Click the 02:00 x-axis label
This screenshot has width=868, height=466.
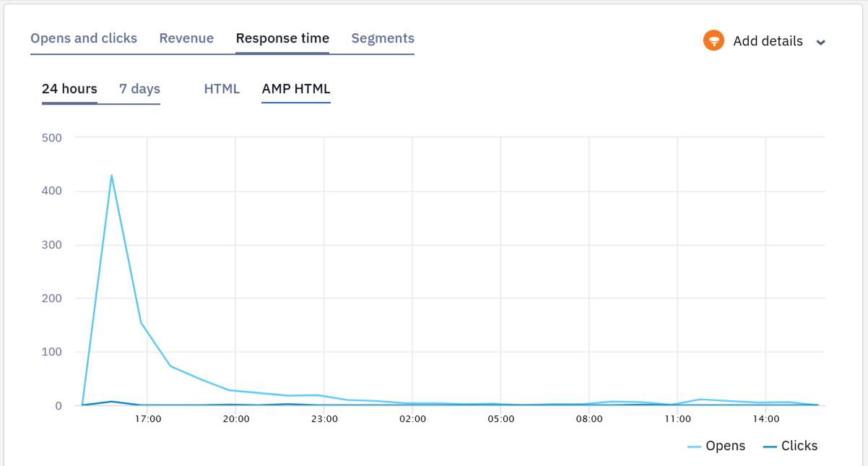pyautogui.click(x=412, y=418)
